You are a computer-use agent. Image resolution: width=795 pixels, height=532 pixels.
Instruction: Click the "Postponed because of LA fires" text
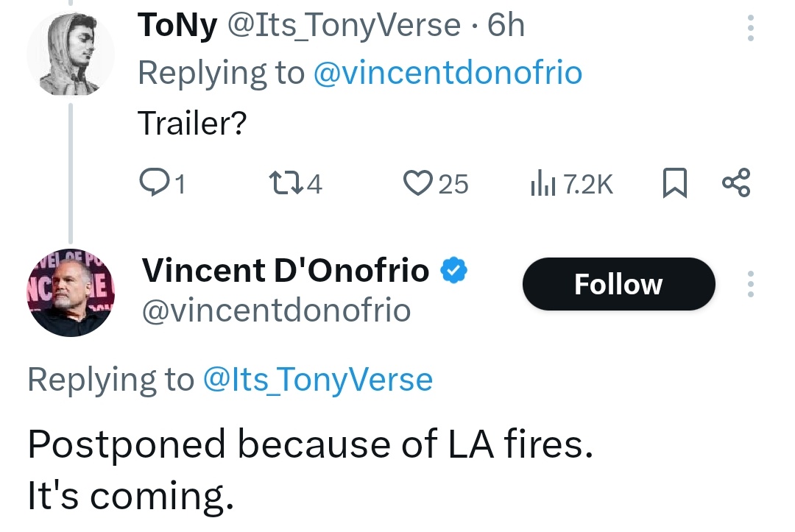311,444
